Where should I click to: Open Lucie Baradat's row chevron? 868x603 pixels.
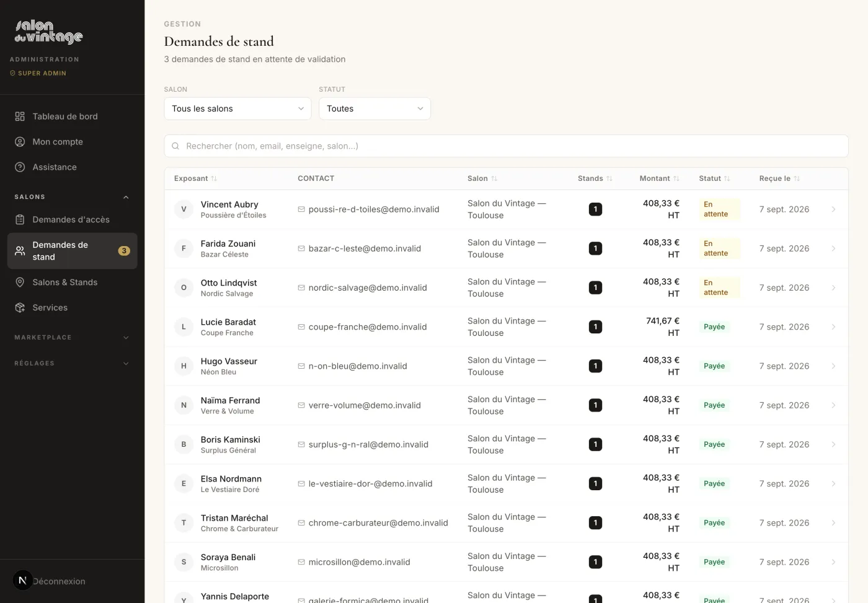point(833,327)
